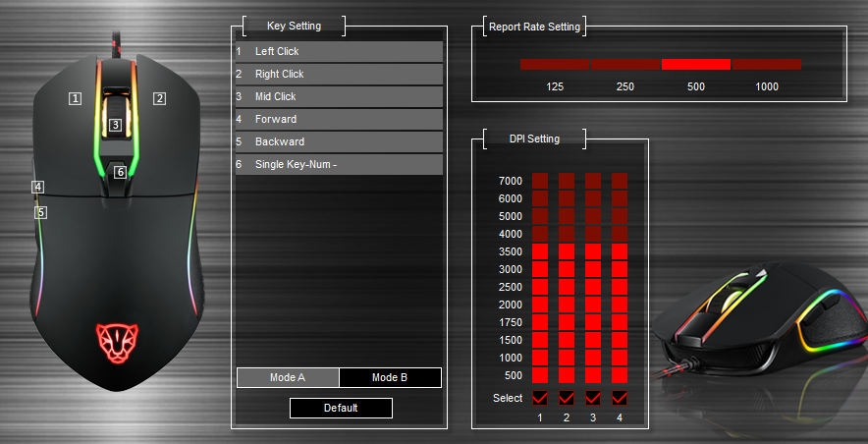Viewport: 868px width, 444px height.
Task: Set DPI column 1 to 1750
Action: tap(540, 322)
